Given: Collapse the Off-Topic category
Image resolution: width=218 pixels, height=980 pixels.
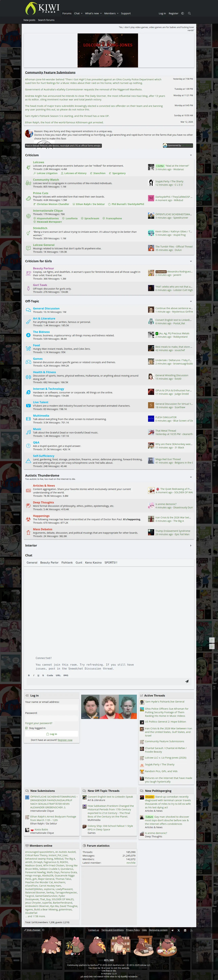Looking at the screenshot, I should (x=191, y=301).
